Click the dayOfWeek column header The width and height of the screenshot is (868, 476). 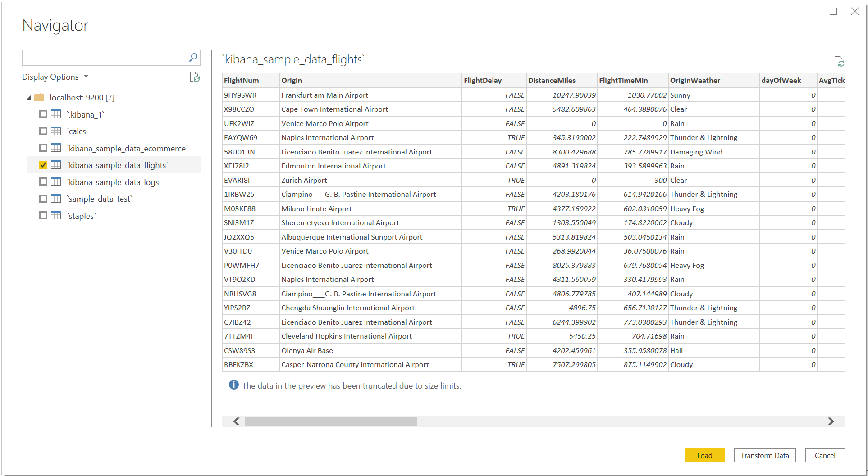click(x=788, y=80)
